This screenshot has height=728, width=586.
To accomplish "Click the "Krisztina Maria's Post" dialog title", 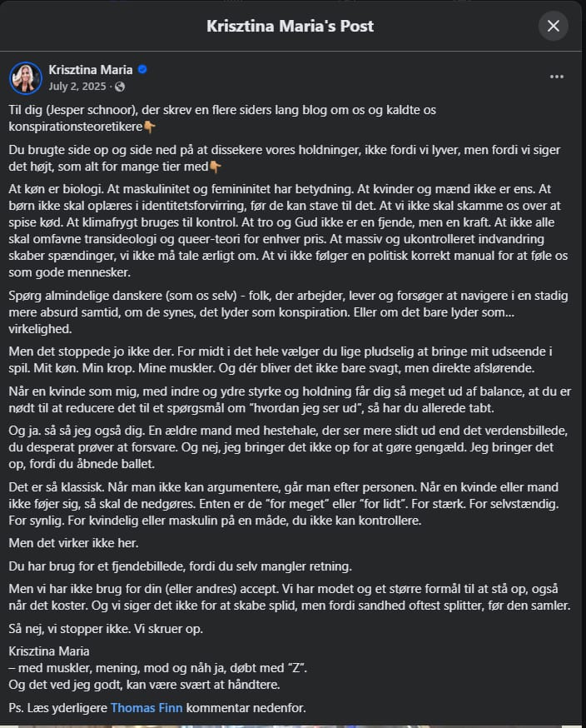I will click(290, 26).
